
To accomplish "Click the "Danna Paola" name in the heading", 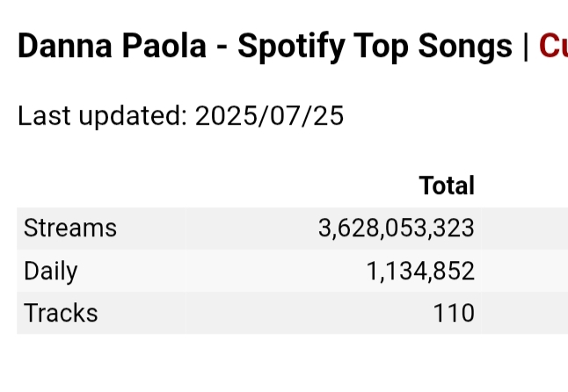I will coord(112,46).
